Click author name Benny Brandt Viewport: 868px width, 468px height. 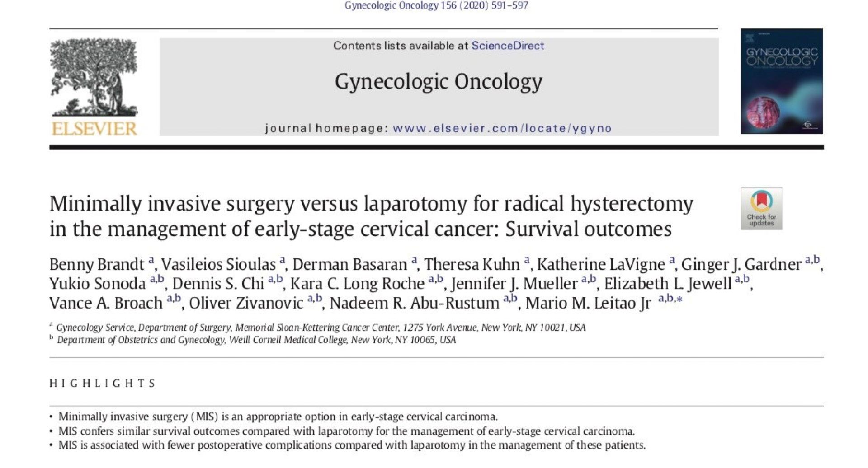pos(97,264)
